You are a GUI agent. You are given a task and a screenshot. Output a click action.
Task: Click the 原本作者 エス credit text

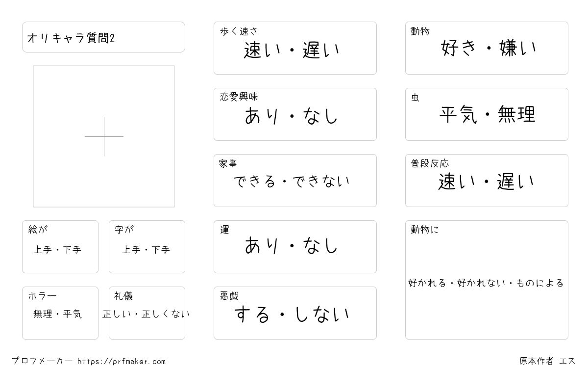(x=548, y=361)
